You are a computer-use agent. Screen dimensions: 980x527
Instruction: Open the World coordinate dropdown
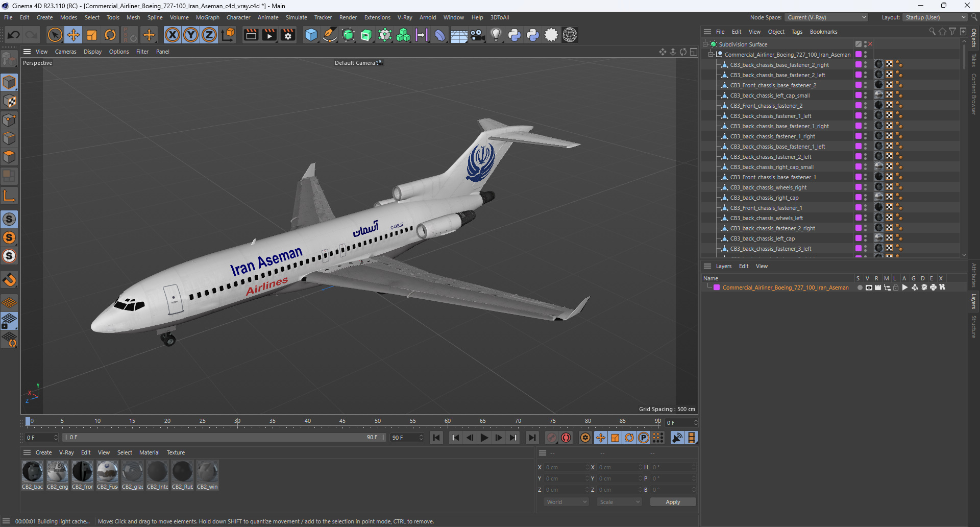pos(567,502)
